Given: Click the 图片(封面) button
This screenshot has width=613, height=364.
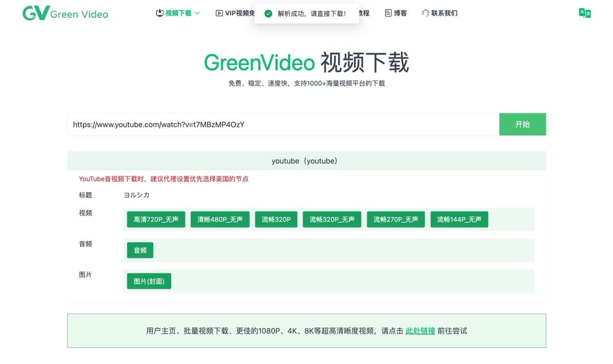Looking at the screenshot, I should coord(149,282).
